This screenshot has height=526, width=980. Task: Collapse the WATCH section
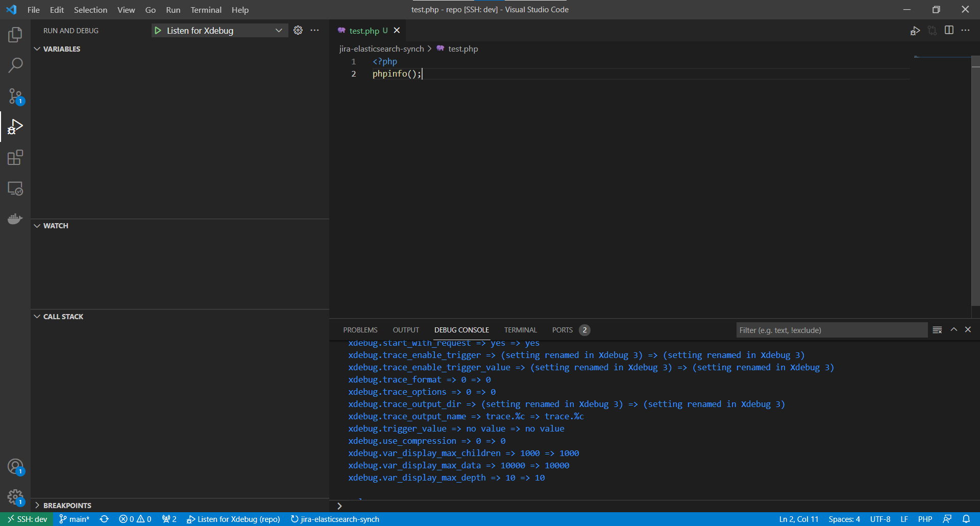point(180,226)
